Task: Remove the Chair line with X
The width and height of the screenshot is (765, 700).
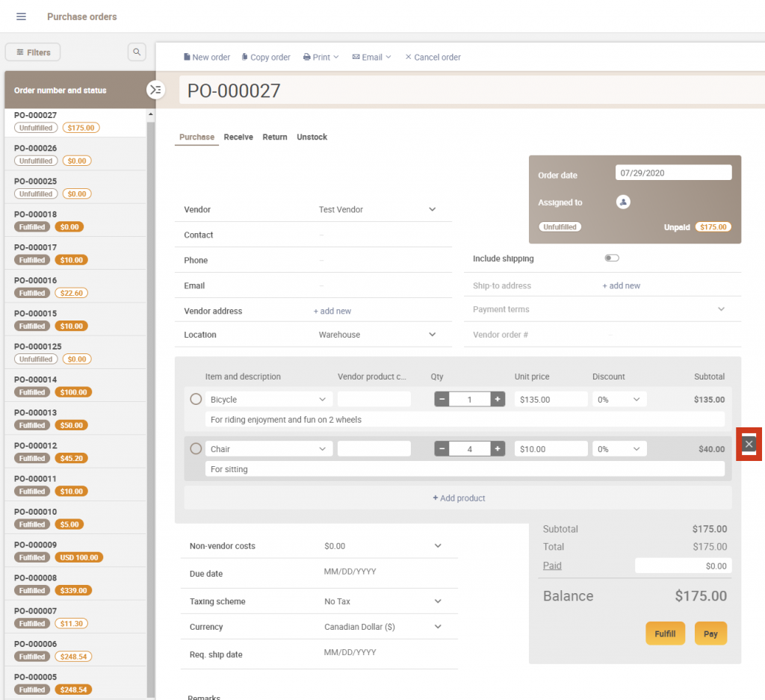Action: [x=749, y=444]
